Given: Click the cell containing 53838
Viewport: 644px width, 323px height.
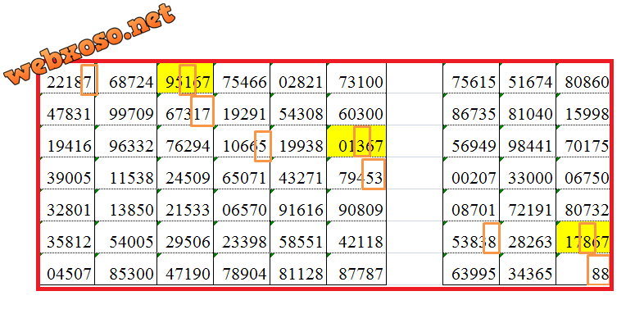Looking at the screenshot, I should coord(471,237).
